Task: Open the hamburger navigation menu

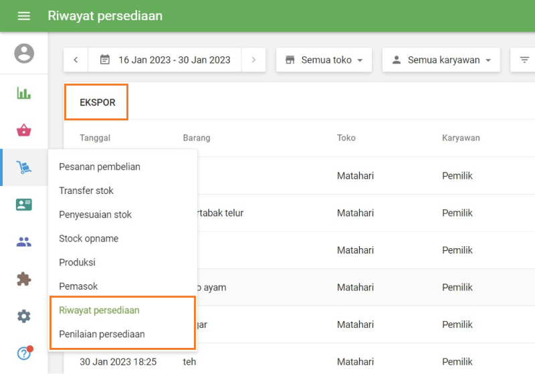Action: coord(24,15)
